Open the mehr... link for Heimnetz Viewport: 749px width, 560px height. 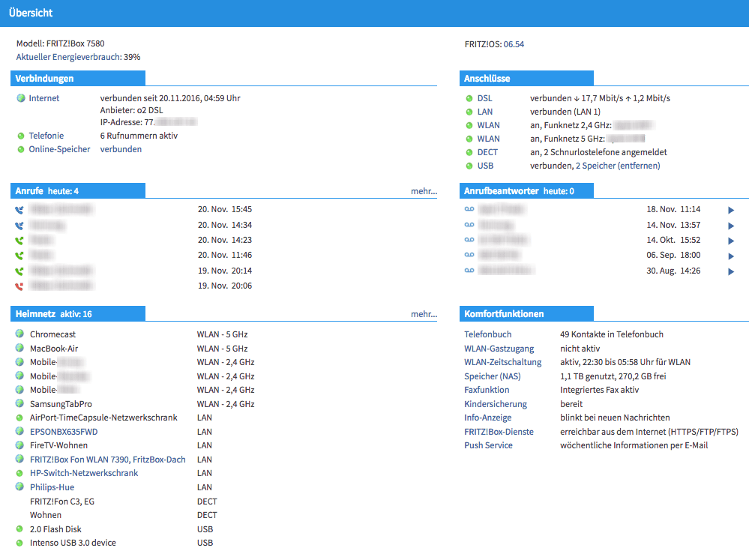tap(424, 314)
